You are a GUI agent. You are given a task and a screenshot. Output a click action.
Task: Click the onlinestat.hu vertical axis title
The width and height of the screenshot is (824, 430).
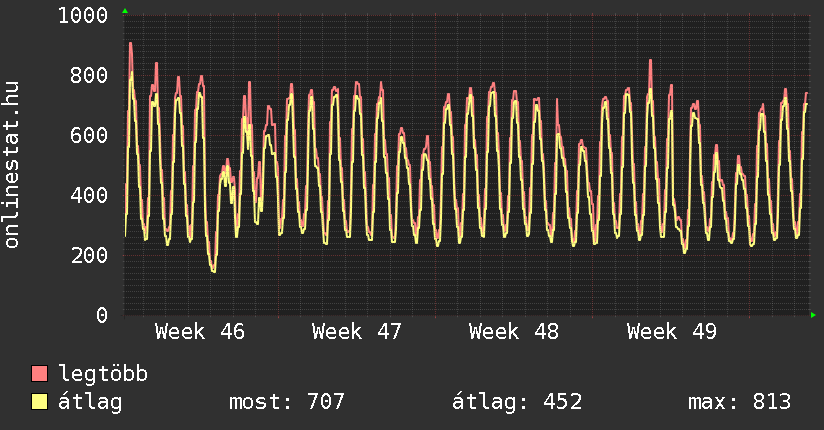point(13,165)
